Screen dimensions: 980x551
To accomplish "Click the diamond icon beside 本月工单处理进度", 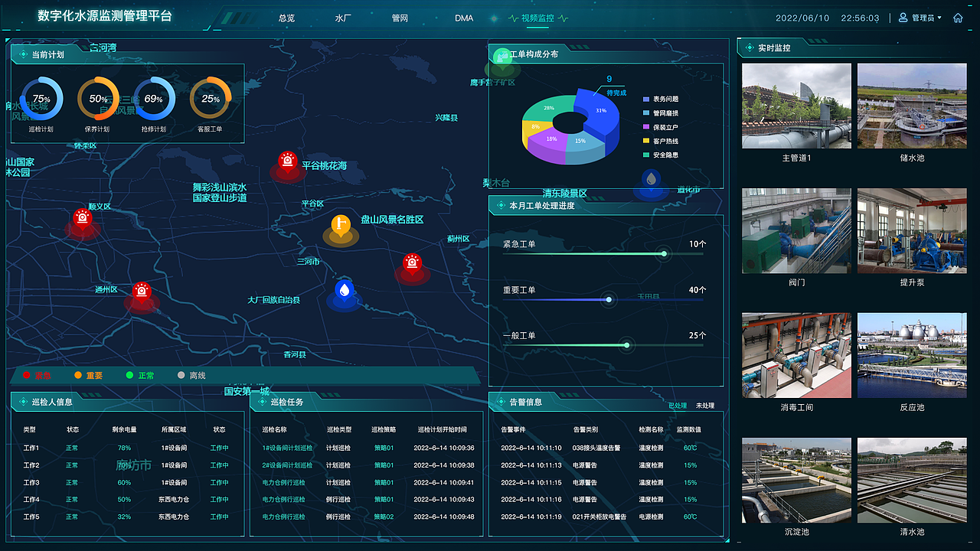I will [501, 205].
